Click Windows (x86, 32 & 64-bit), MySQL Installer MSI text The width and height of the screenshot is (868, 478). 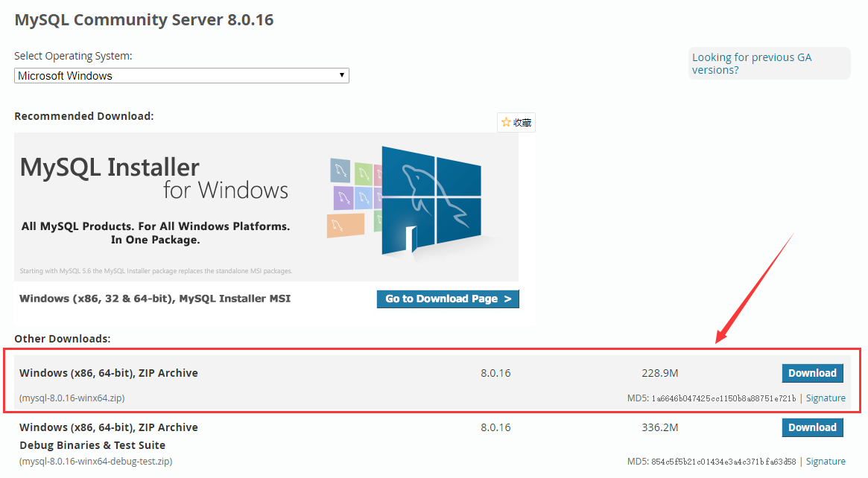click(x=155, y=299)
